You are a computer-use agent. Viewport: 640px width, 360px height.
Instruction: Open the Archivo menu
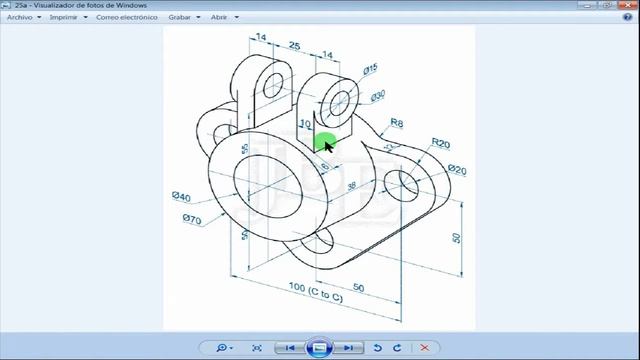[x=20, y=17]
